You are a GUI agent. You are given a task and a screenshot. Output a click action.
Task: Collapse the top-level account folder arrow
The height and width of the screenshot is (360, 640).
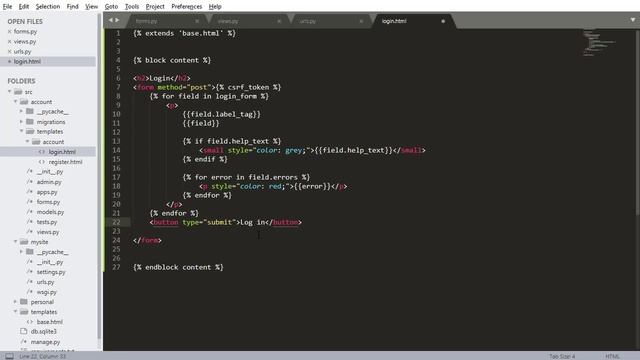click(16, 102)
